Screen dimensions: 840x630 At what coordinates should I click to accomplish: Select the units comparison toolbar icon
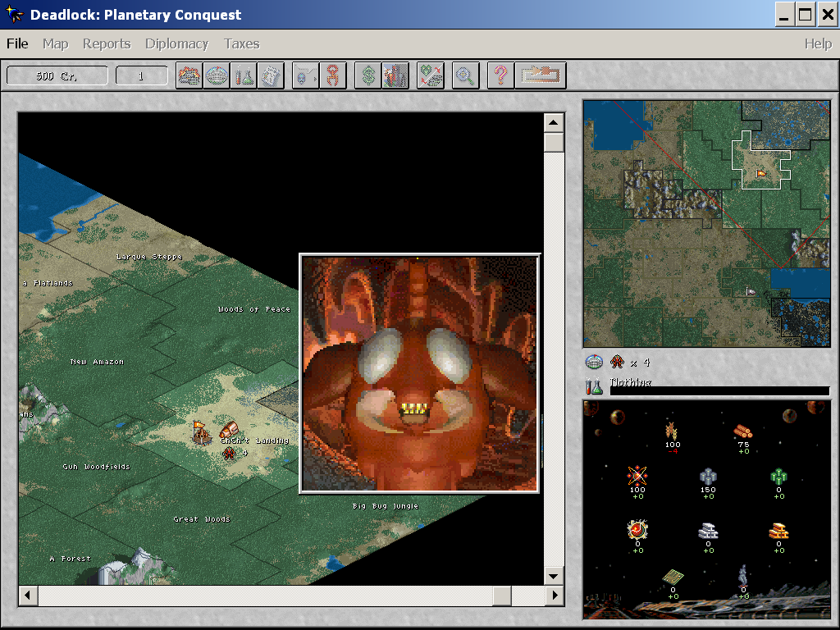point(429,75)
